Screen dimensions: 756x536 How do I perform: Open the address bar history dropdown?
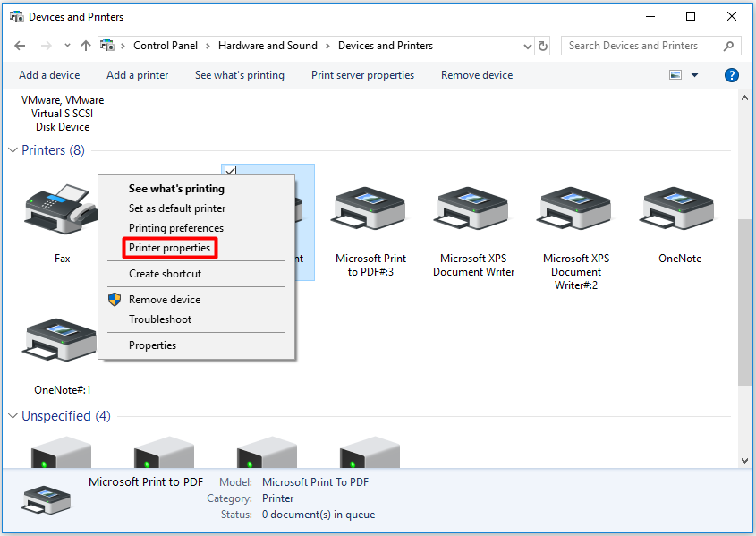coord(528,47)
